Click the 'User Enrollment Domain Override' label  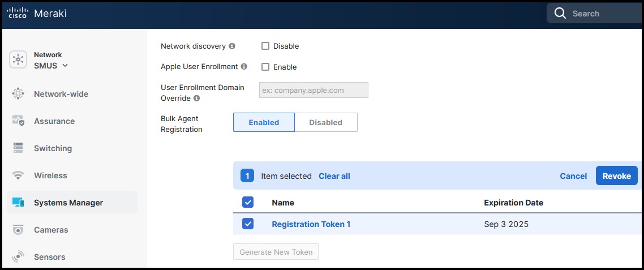pyautogui.click(x=203, y=93)
